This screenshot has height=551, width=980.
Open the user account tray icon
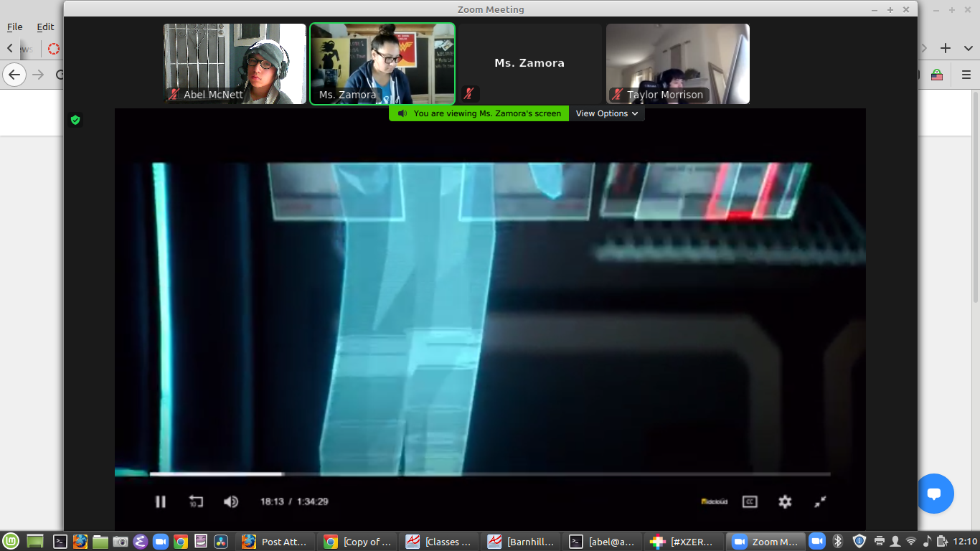tap(895, 542)
